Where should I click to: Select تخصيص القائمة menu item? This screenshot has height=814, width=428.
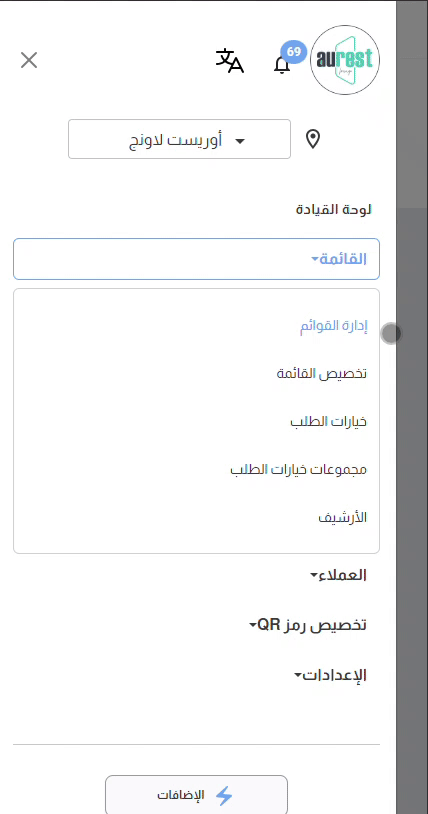(x=322, y=374)
